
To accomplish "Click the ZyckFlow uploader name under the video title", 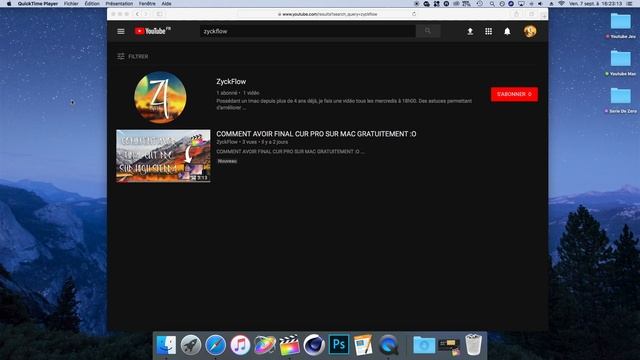I will pyautogui.click(x=227, y=142).
